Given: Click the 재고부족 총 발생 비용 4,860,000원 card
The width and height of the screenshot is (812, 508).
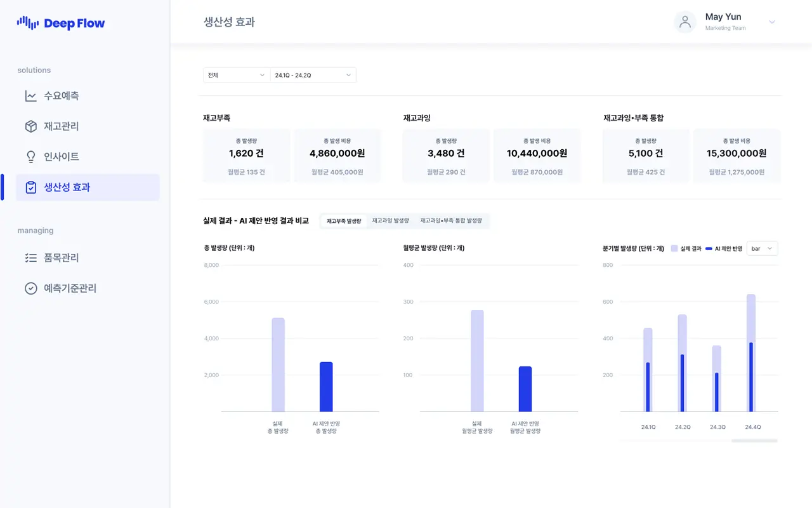Looking at the screenshot, I should point(337,156).
